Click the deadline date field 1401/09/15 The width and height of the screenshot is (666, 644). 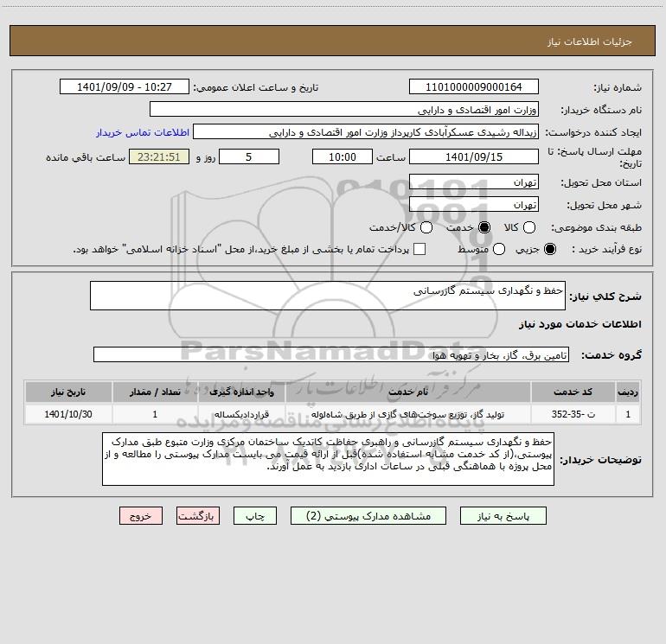point(474,156)
